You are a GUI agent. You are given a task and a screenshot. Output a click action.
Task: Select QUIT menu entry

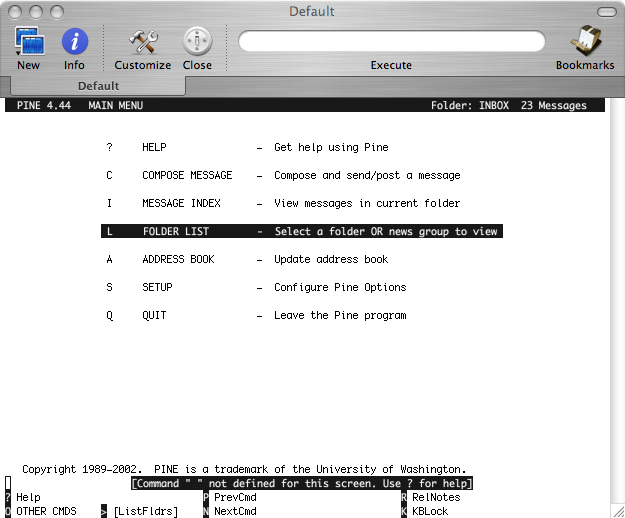(256, 315)
